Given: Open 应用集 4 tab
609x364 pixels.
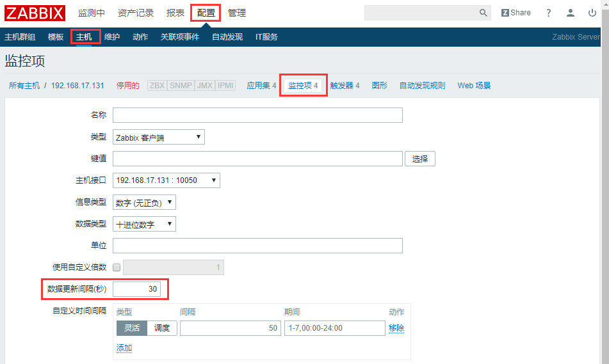Looking at the screenshot, I should [x=261, y=85].
